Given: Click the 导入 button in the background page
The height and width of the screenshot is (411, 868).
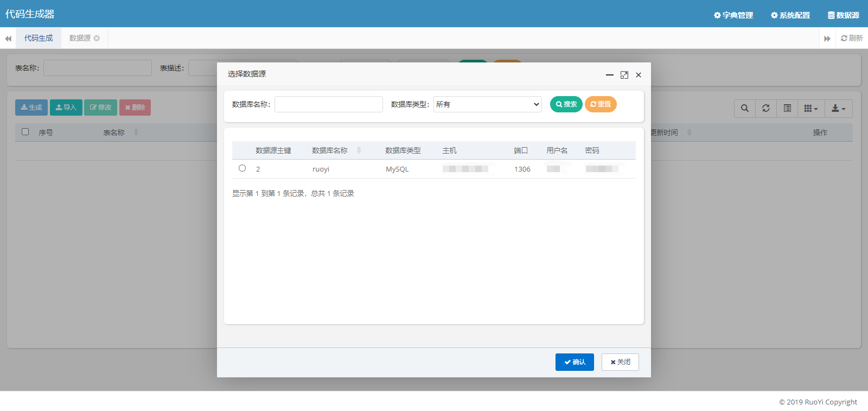Looking at the screenshot, I should pyautogui.click(x=66, y=108).
